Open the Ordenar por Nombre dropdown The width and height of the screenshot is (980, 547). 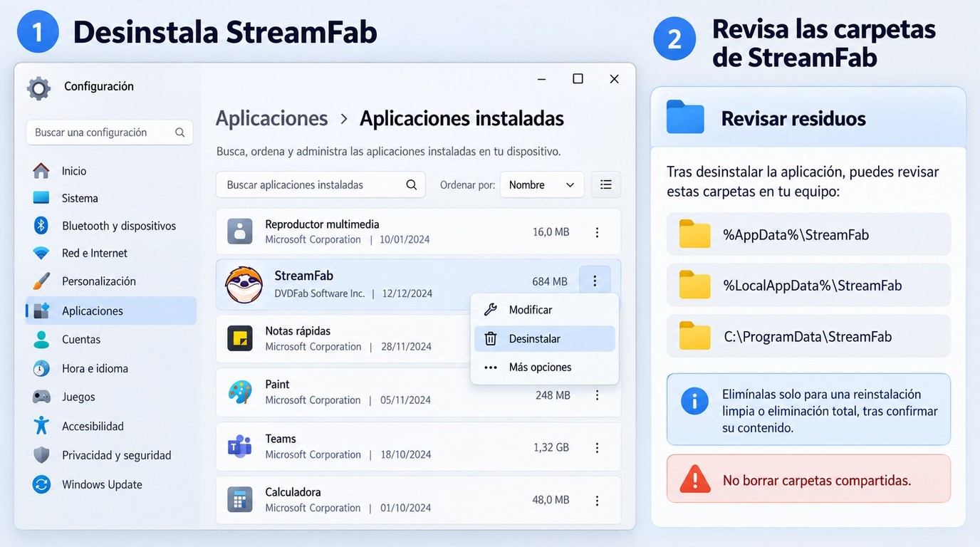(x=542, y=184)
